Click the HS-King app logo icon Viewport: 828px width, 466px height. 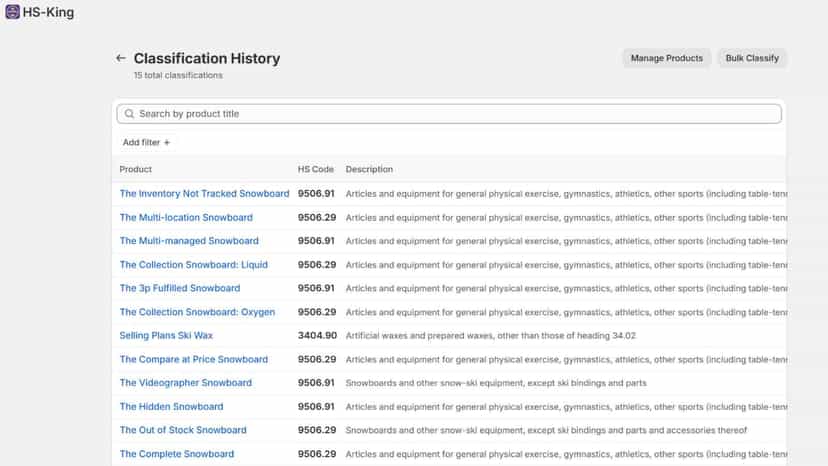[x=13, y=12]
